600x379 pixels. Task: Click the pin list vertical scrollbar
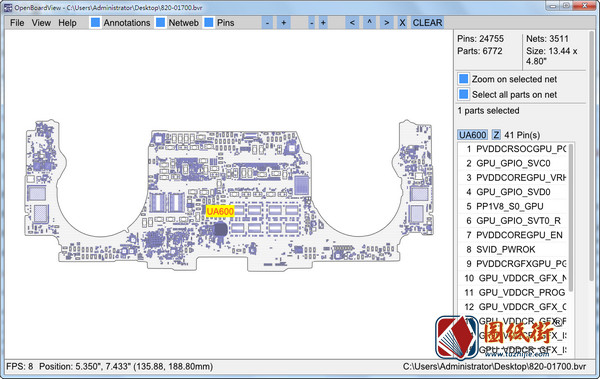[571, 217]
